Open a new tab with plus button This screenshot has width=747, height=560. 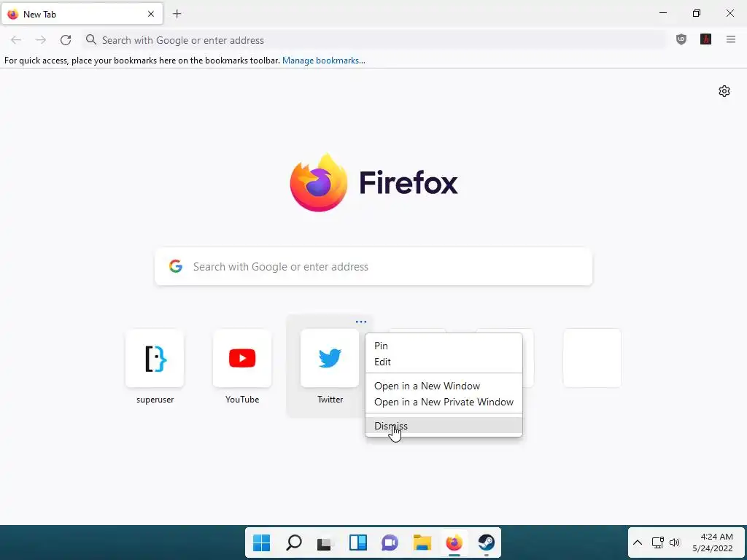pos(177,14)
